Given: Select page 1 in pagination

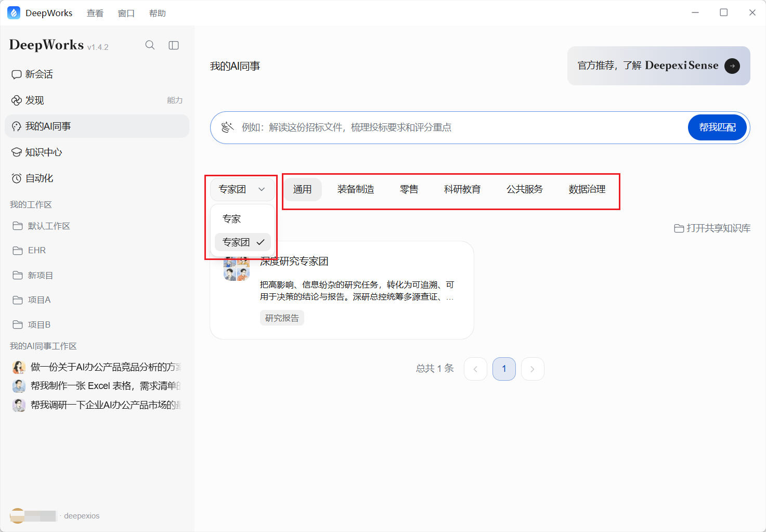Looking at the screenshot, I should (x=504, y=369).
